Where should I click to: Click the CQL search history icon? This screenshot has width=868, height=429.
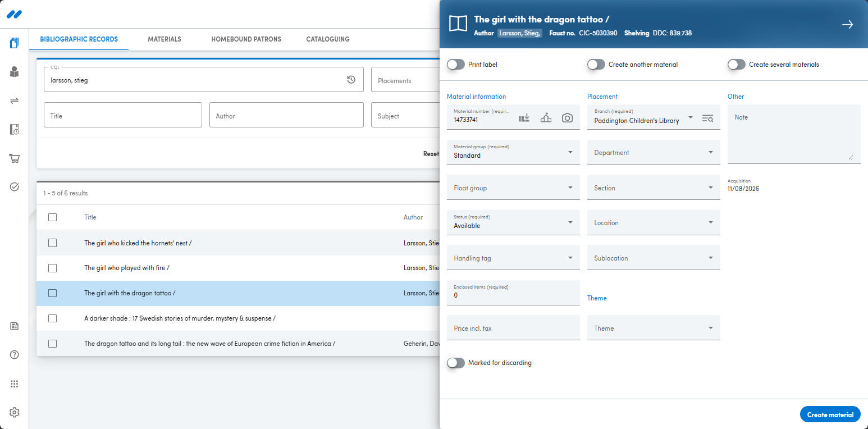(351, 80)
